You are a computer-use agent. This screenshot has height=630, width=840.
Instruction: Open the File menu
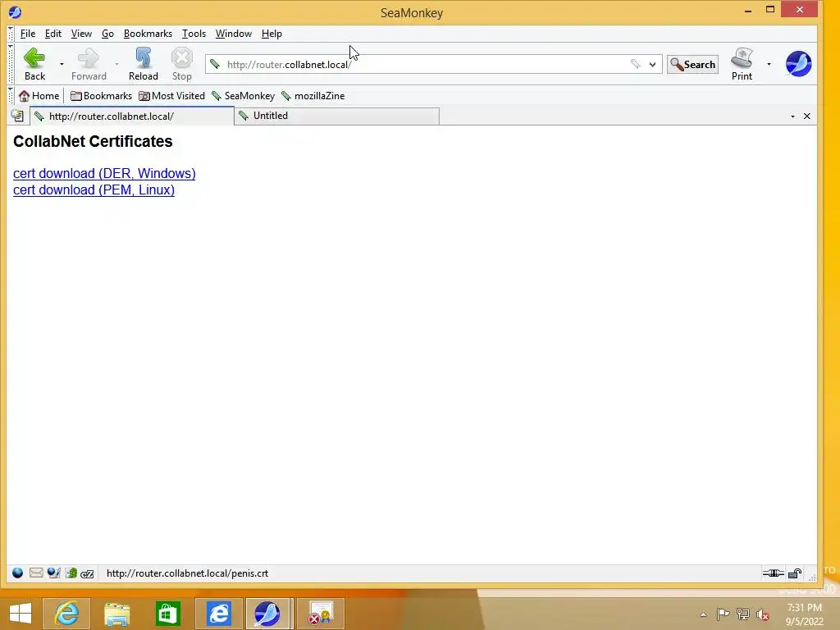pos(28,33)
